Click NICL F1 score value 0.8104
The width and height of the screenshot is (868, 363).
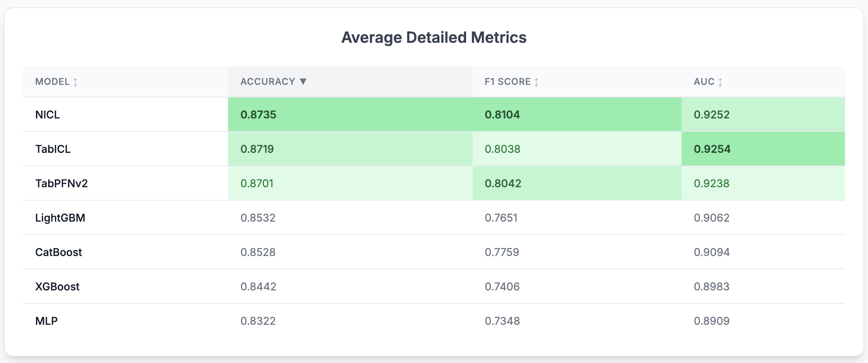(502, 115)
